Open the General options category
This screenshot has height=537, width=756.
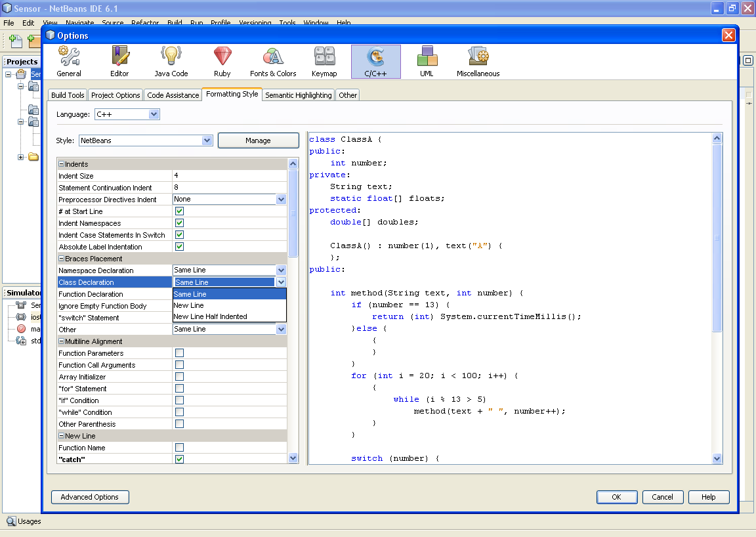pyautogui.click(x=69, y=62)
